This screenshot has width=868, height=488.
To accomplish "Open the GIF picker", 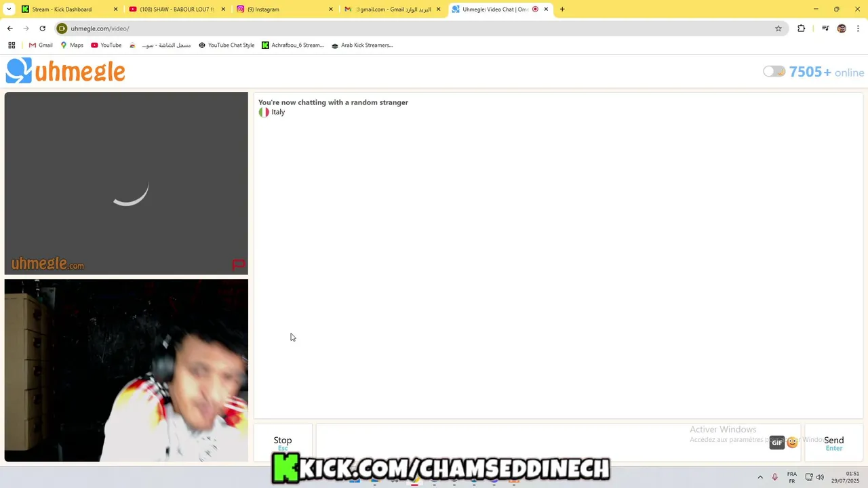I will (x=777, y=443).
